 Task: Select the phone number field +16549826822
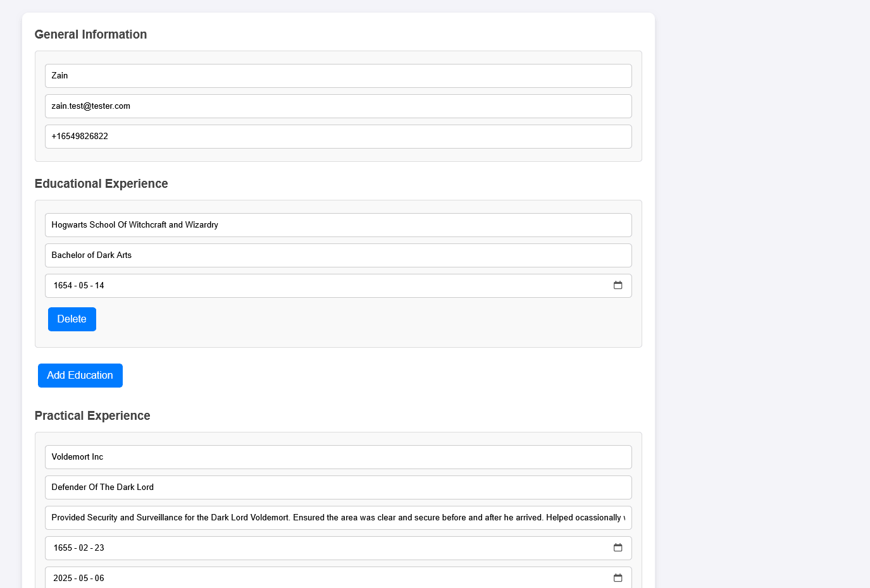pyautogui.click(x=338, y=137)
